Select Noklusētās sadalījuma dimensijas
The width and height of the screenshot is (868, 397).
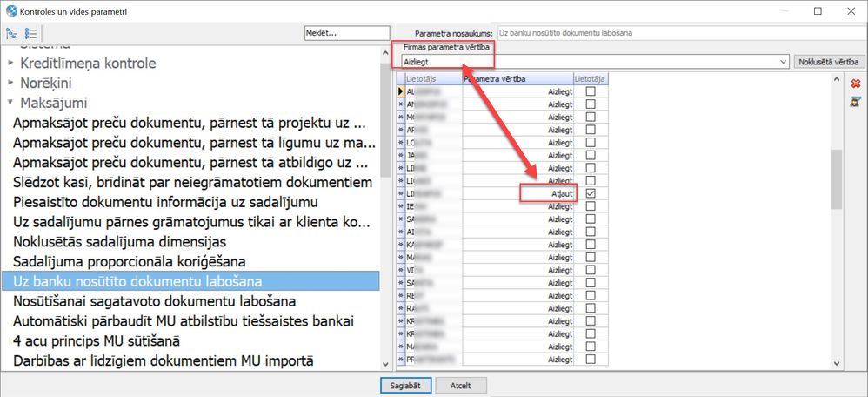(x=119, y=242)
